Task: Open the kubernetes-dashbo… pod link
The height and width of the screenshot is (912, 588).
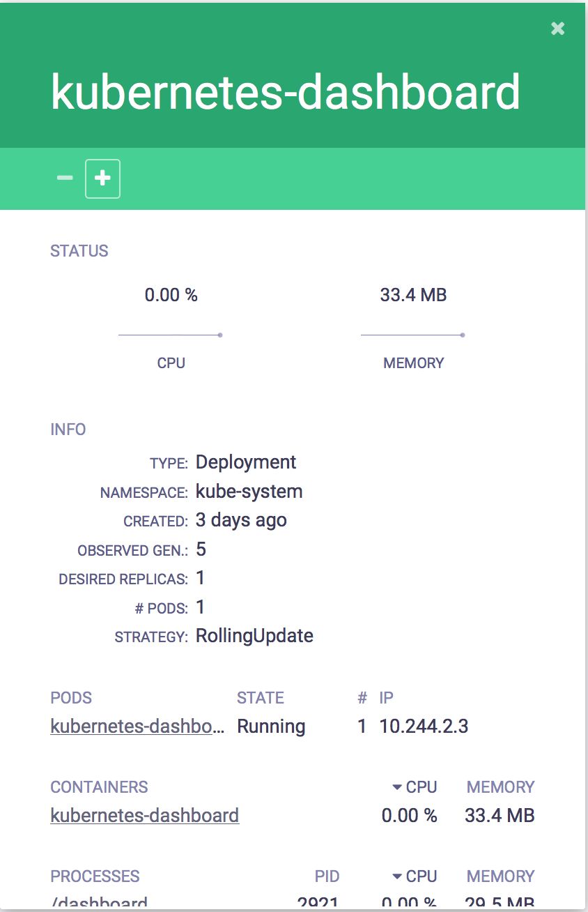Action: point(138,727)
